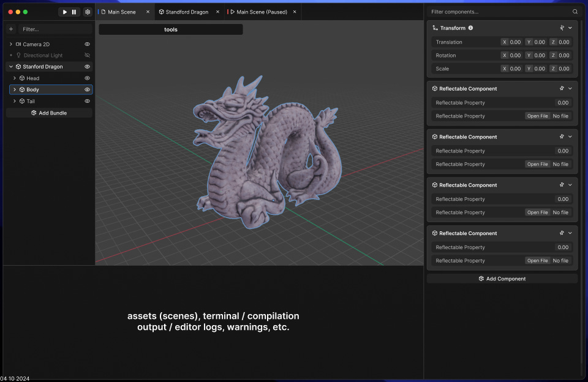588x382 pixels.
Task: Collapse the Stanford Dragon tree node
Action: [11, 67]
